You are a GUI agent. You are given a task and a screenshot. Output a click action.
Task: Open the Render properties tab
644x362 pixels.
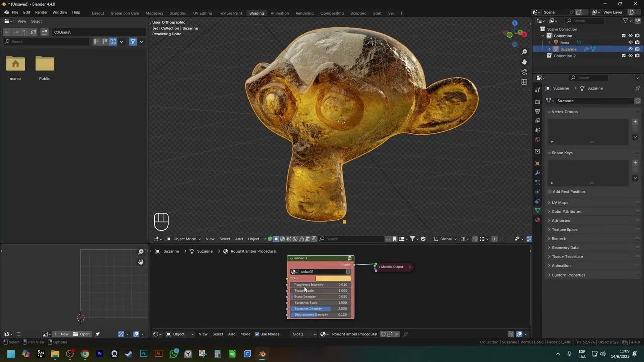click(x=537, y=102)
